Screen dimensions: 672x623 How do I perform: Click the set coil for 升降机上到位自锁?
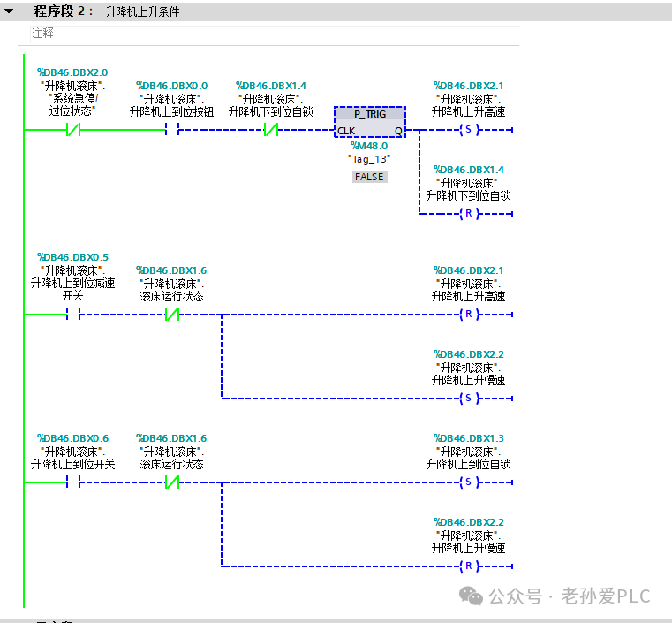[x=469, y=482]
